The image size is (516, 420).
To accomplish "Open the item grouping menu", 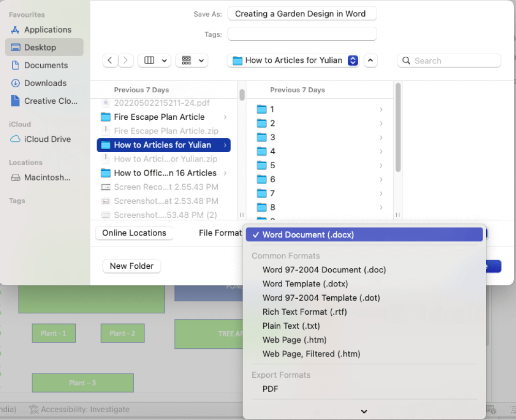I will pos(191,60).
